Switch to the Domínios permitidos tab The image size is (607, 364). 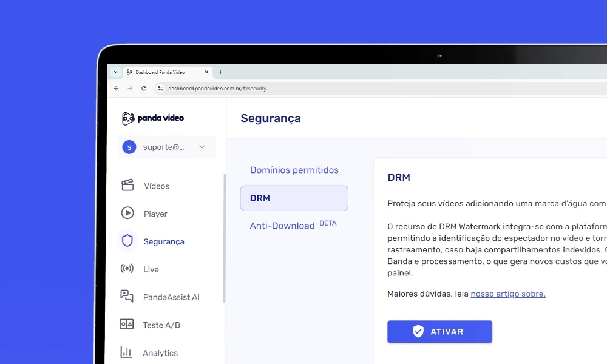(x=294, y=170)
